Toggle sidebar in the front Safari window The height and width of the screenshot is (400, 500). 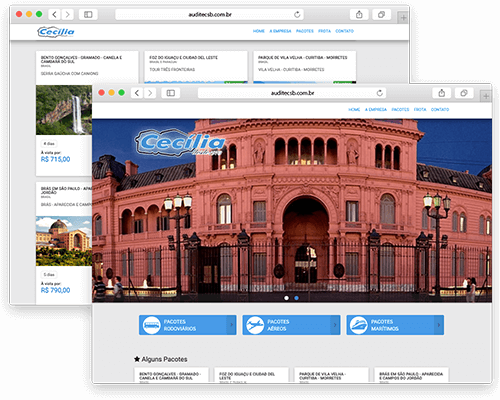[x=171, y=93]
